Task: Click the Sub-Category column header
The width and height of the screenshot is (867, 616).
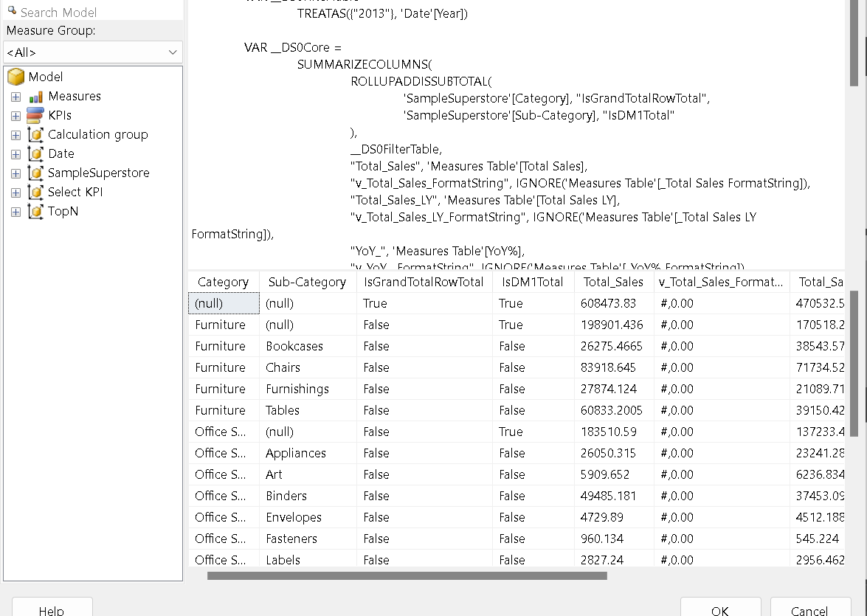Action: (307, 282)
